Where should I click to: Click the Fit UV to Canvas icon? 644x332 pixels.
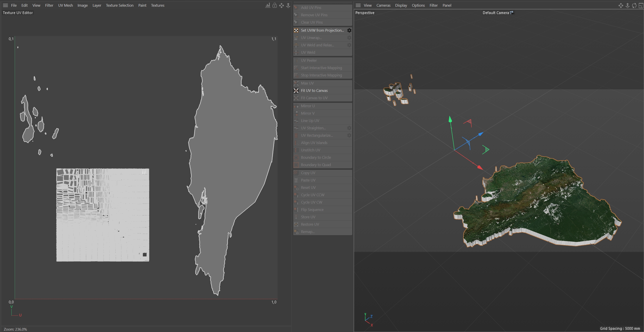coord(296,91)
